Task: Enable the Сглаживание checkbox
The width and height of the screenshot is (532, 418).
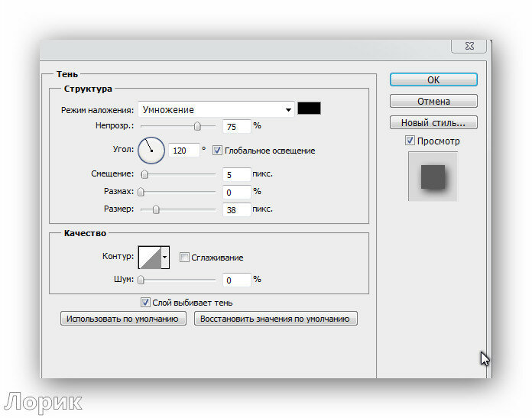Action: point(184,258)
